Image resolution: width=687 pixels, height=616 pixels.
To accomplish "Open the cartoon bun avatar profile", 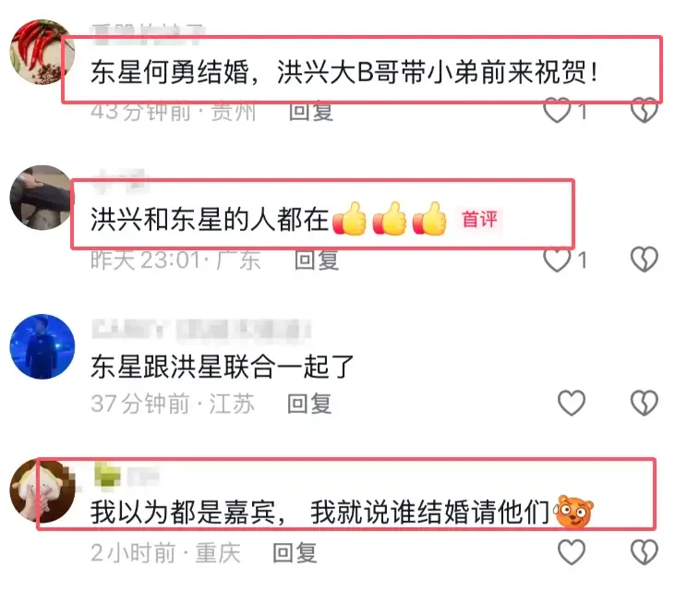I will click(x=42, y=491).
